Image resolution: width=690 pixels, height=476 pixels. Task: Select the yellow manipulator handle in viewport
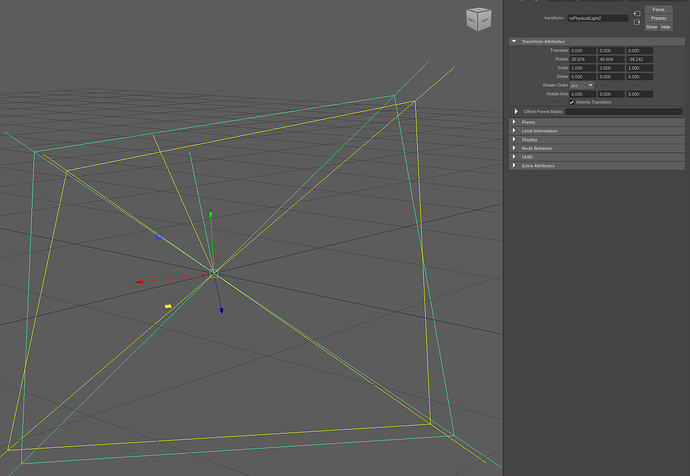pos(168,306)
